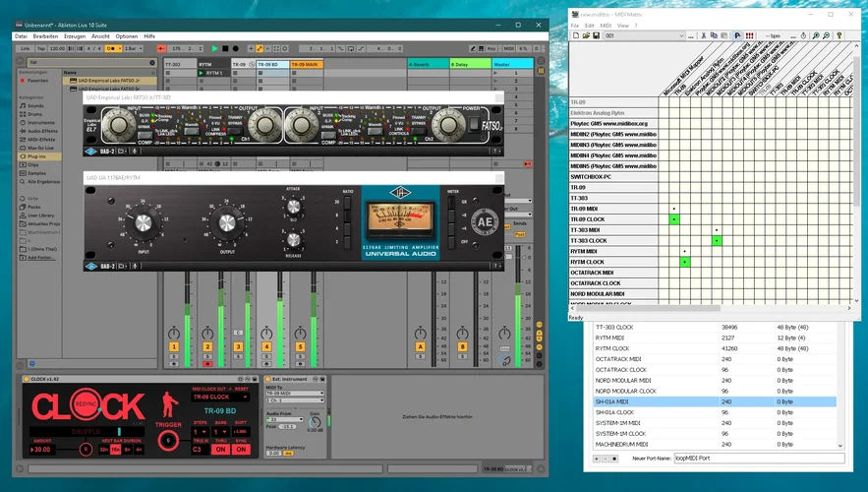The width and height of the screenshot is (868, 492).
Task: Toggle track 2 activator button
Action: click(x=207, y=346)
